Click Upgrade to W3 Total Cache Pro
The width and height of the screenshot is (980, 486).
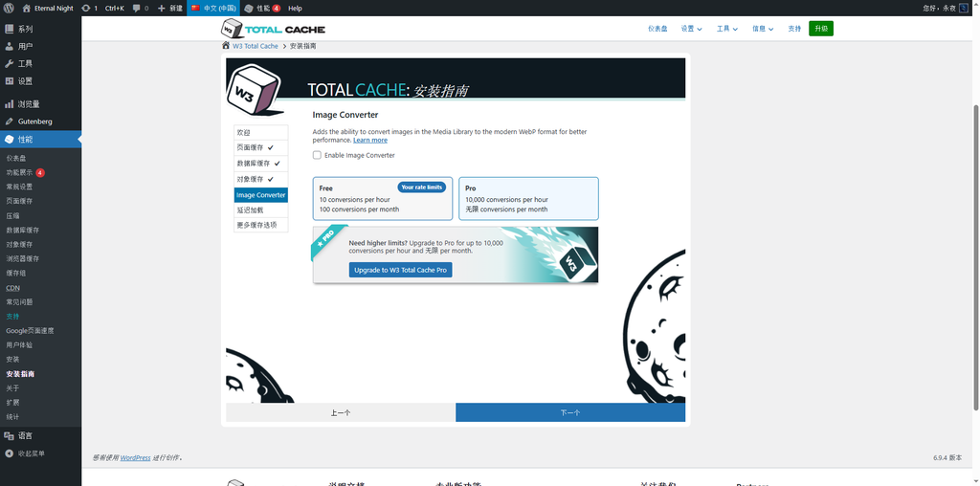[x=401, y=270]
